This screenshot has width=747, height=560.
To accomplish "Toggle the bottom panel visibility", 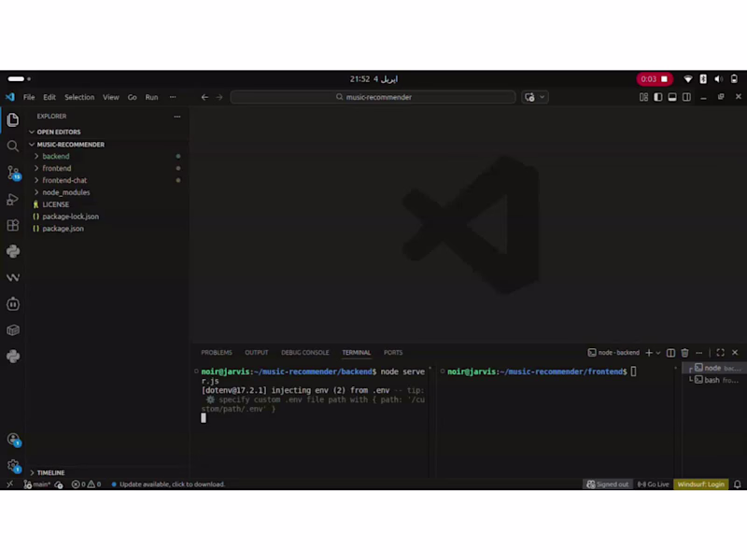I will pos(672,97).
